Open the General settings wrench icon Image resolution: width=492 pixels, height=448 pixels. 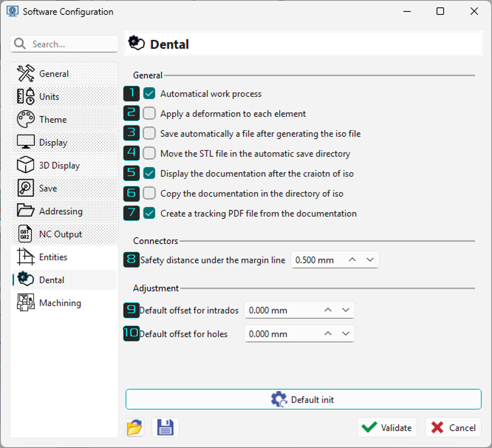coord(26,73)
